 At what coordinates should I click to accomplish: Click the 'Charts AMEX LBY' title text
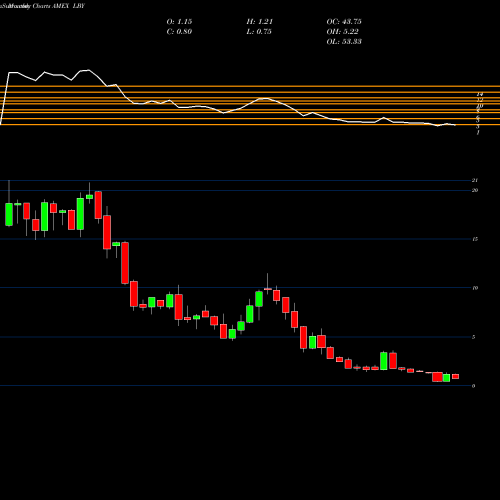pos(59,6)
